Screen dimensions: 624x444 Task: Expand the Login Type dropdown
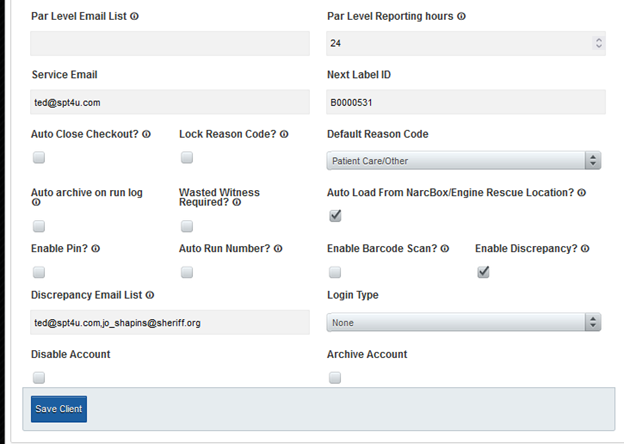pos(464,323)
